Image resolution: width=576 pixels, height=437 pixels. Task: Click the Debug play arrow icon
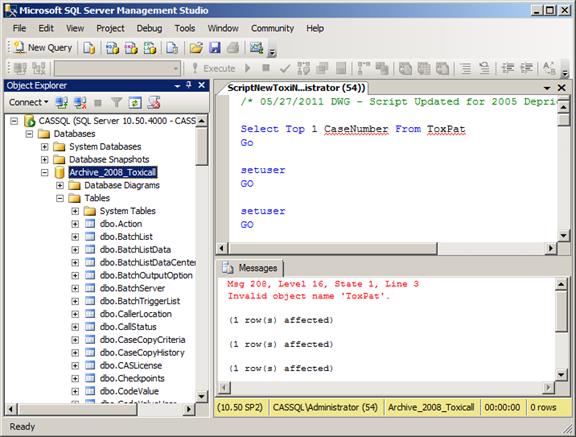tap(248, 68)
